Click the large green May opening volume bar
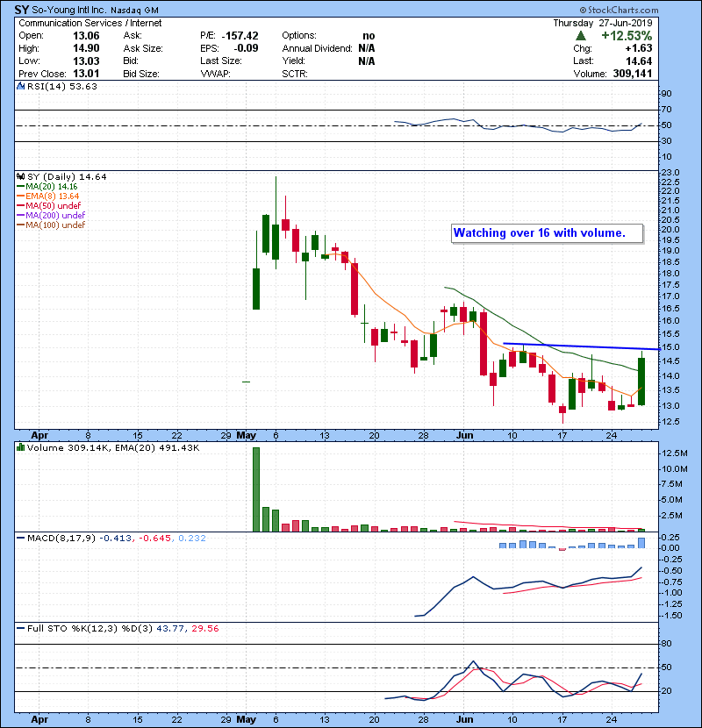Screen dimensions: 702x728 tap(256, 489)
